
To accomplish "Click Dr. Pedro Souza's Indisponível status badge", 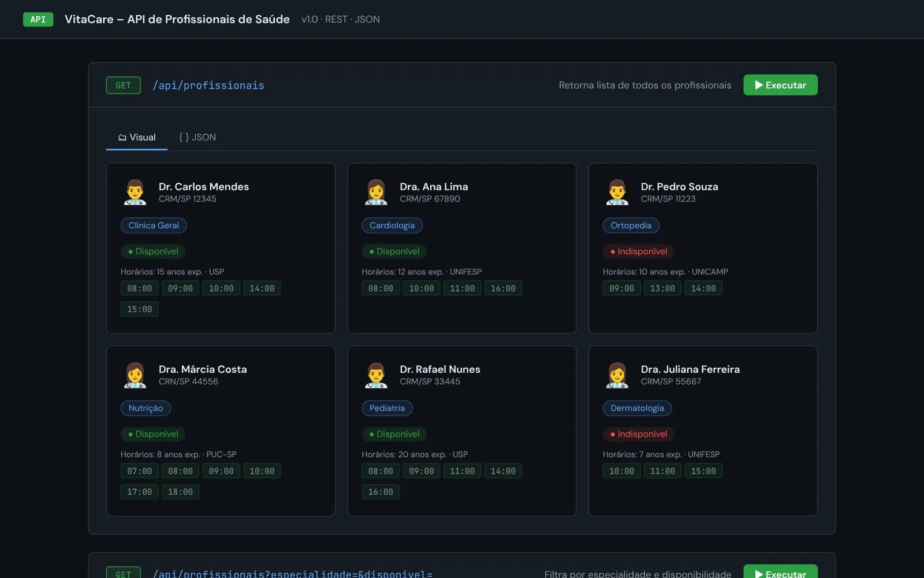I will [x=638, y=251].
